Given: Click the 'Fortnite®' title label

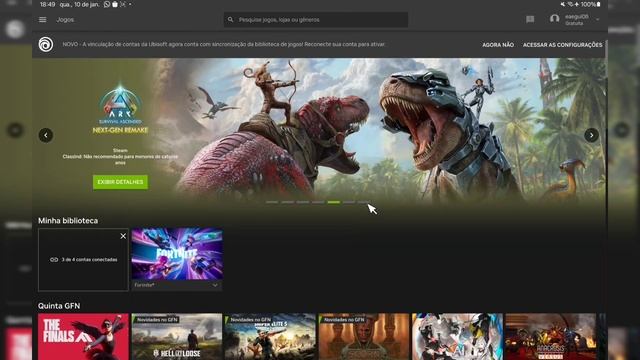Looking at the screenshot, I should 144,285.
